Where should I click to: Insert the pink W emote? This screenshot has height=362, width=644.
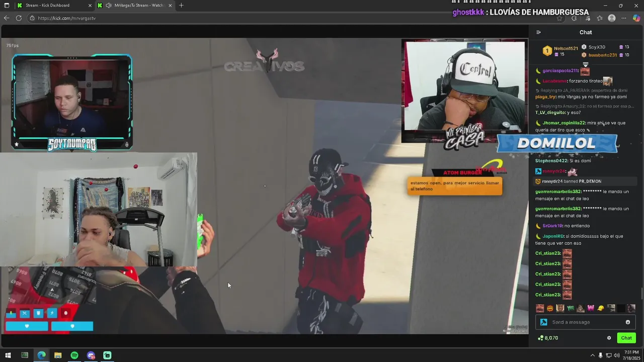591,308
